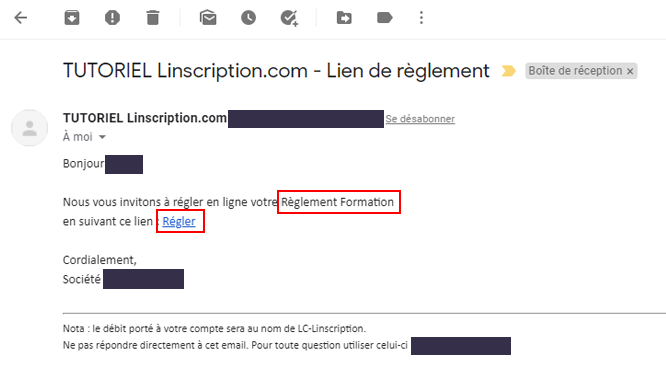Open the three-dot more options menu

(x=421, y=18)
